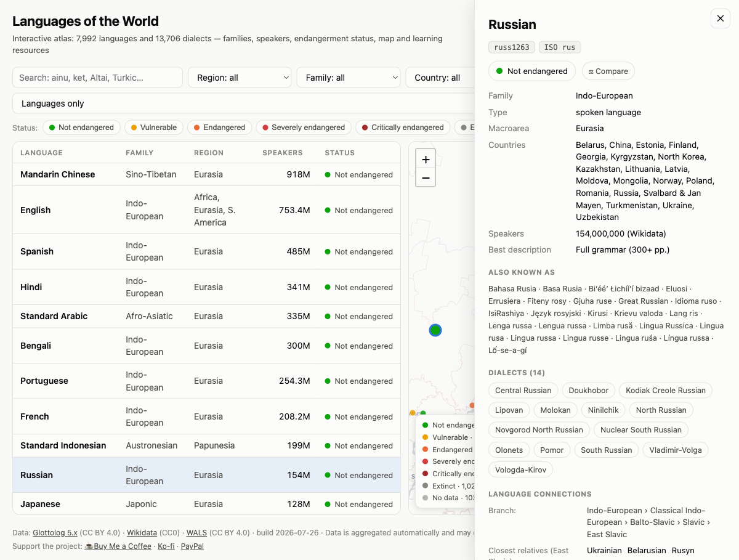The image size is (739, 560).
Task: Open the Doukhobor dialect chip
Action: [589, 391]
